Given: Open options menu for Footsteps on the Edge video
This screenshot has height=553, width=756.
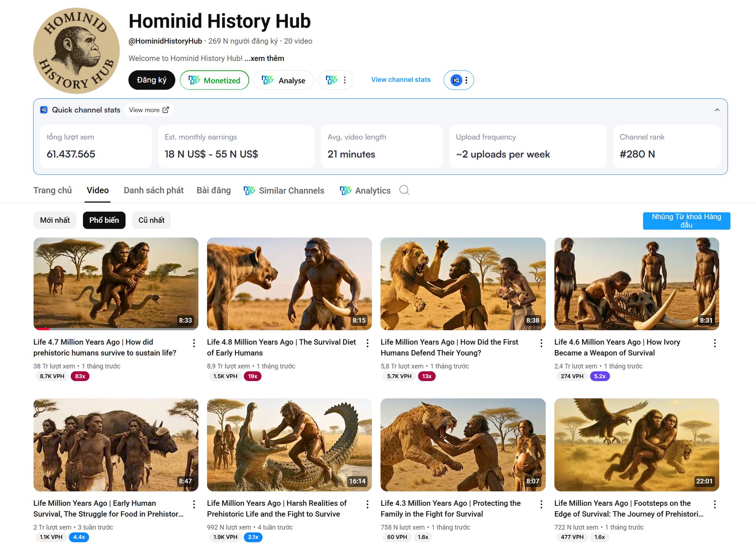Looking at the screenshot, I should pyautogui.click(x=715, y=504).
